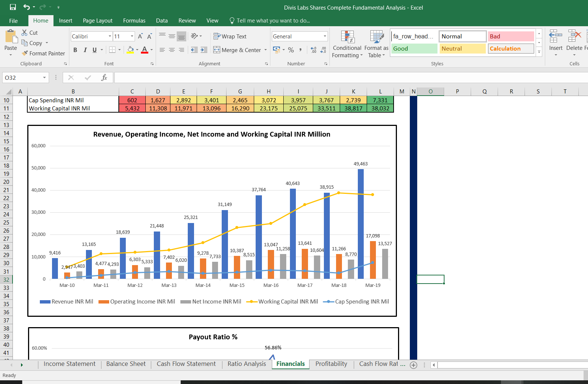Click the Copy icon
This screenshot has width=588, height=384.
[x=24, y=43]
